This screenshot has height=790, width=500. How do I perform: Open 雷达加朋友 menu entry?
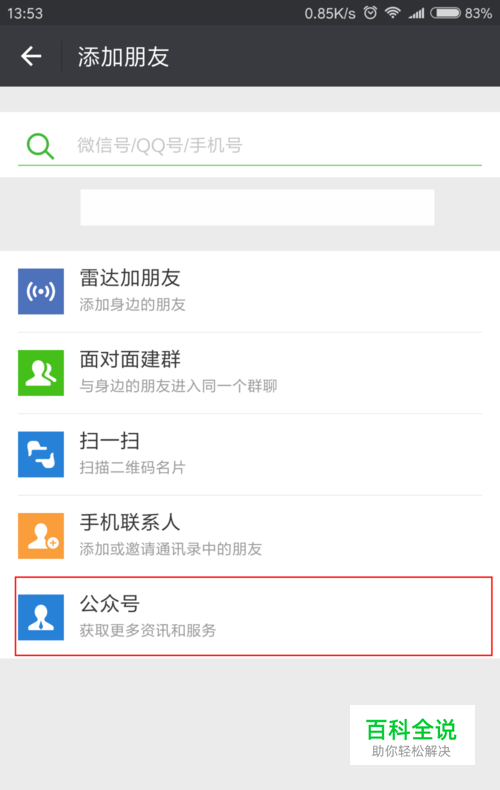[x=250, y=291]
